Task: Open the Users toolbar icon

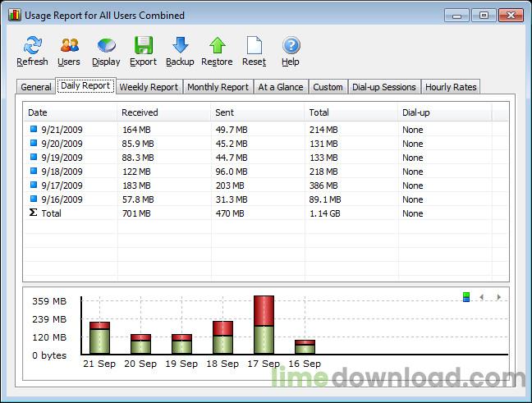Action: (x=69, y=46)
